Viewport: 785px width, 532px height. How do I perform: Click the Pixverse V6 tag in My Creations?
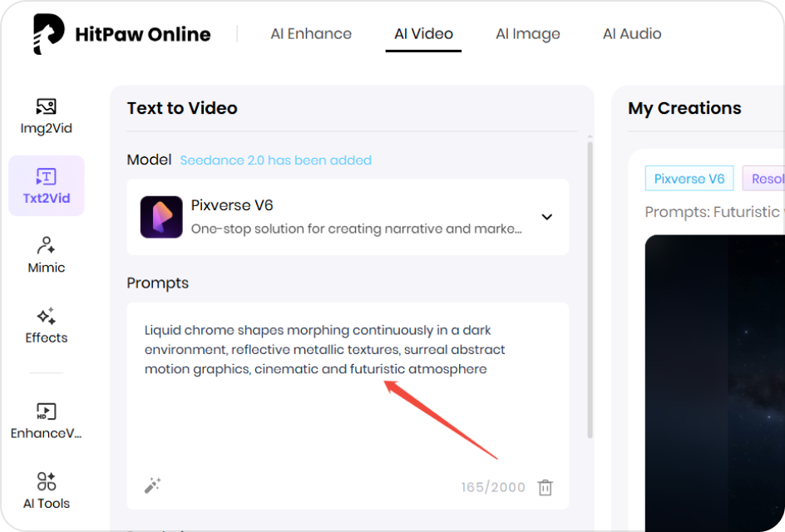(689, 179)
